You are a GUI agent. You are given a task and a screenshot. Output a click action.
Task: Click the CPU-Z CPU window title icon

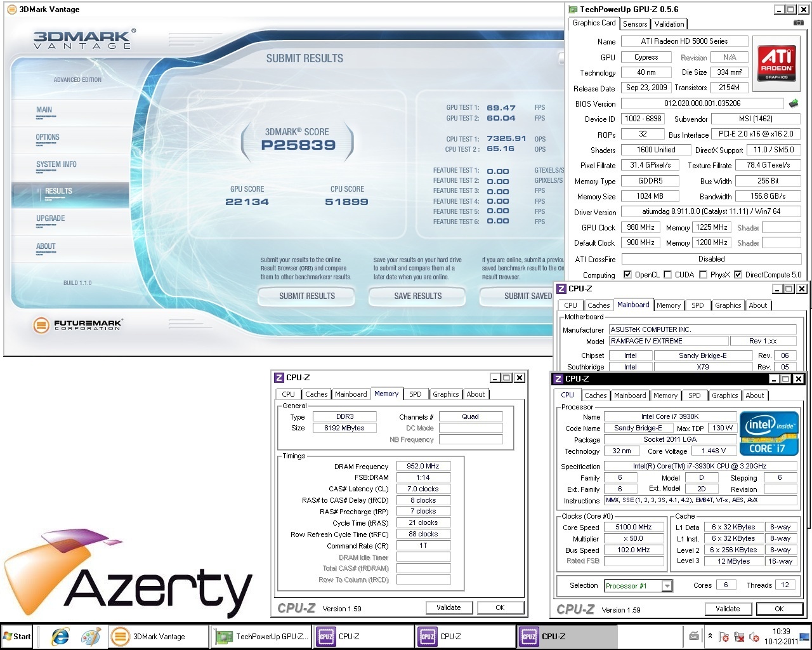pyautogui.click(x=558, y=379)
